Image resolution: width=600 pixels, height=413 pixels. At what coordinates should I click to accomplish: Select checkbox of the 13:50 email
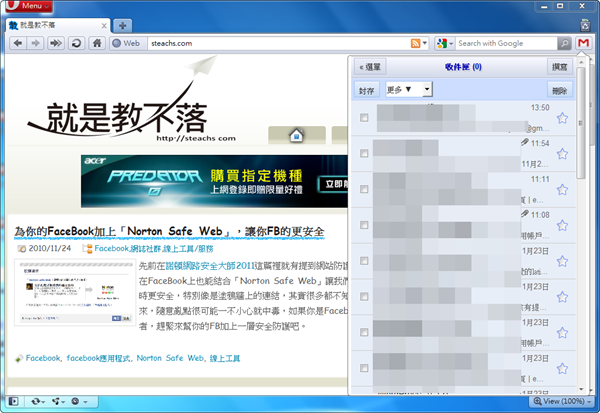tap(364, 118)
